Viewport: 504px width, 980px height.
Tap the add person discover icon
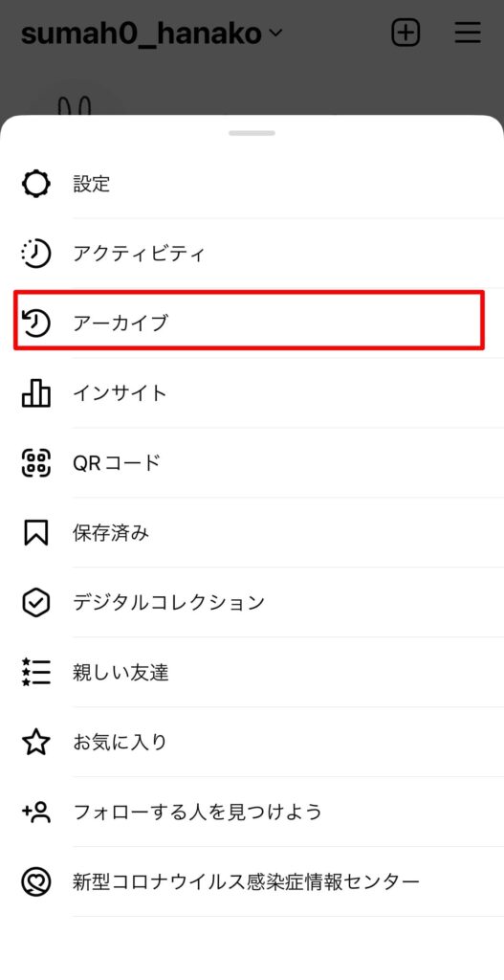tap(36, 812)
